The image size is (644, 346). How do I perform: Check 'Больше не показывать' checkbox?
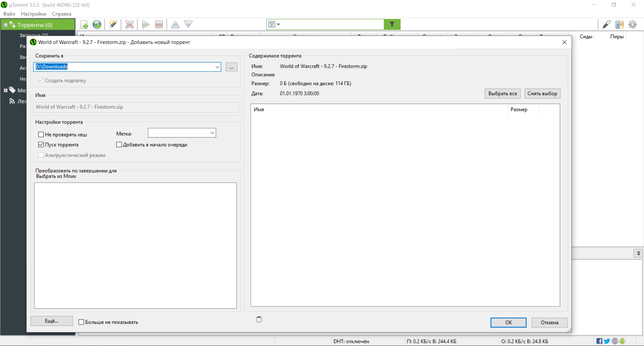point(81,322)
